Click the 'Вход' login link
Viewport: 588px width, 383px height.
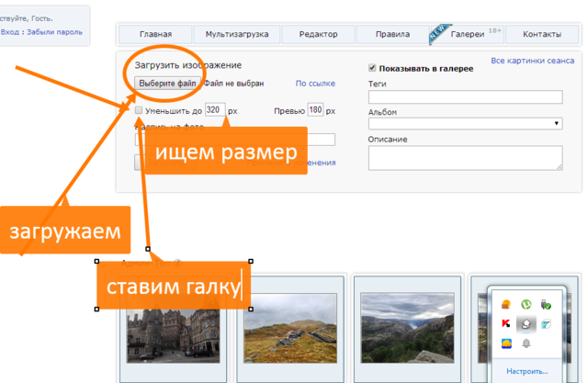(10, 32)
